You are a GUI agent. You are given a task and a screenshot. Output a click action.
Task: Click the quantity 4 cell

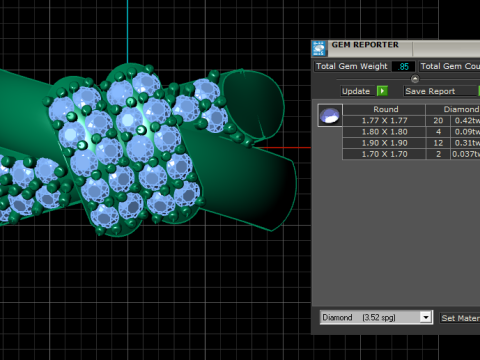click(438, 132)
